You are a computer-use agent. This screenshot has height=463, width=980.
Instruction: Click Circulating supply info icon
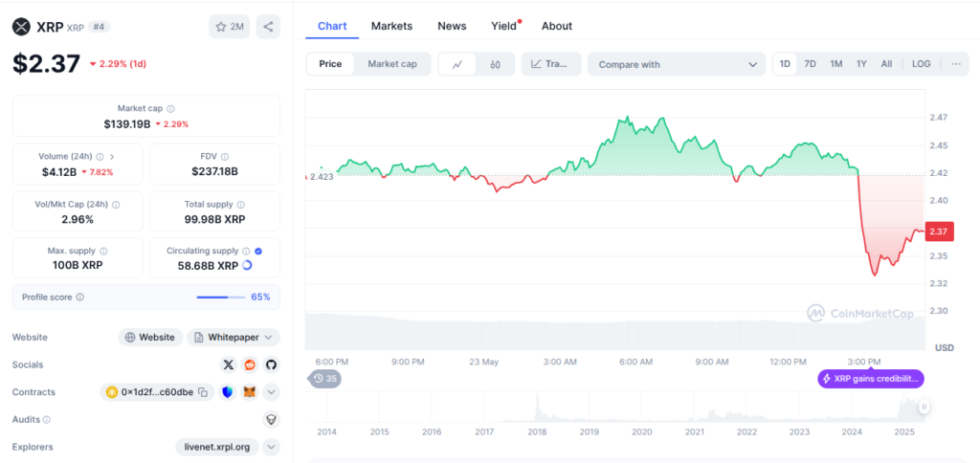[246, 252]
